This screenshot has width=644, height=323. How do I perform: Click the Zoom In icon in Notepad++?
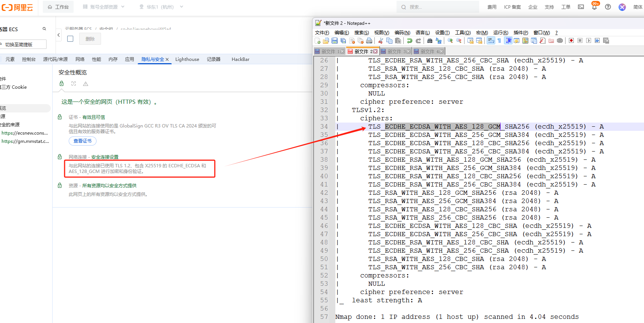[x=450, y=41]
